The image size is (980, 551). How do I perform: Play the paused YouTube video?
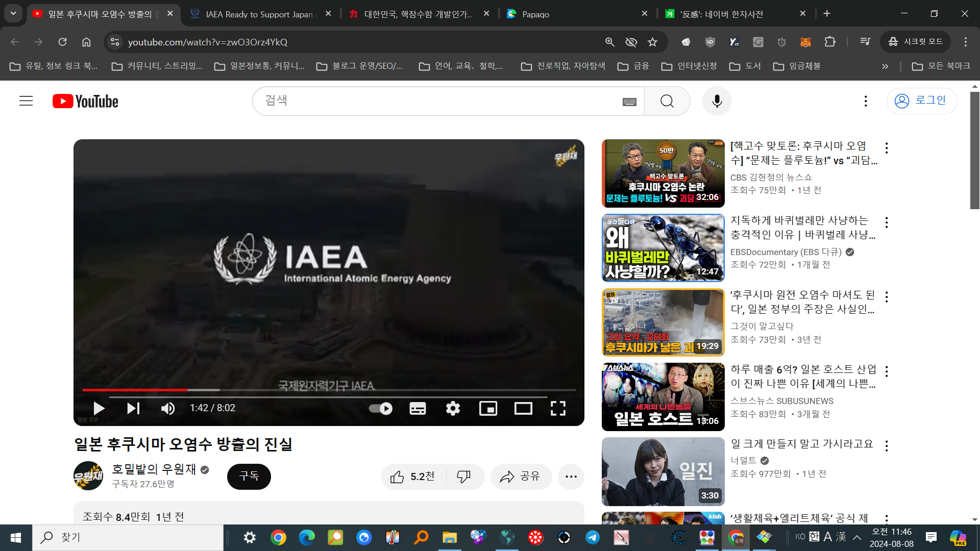[x=99, y=408]
